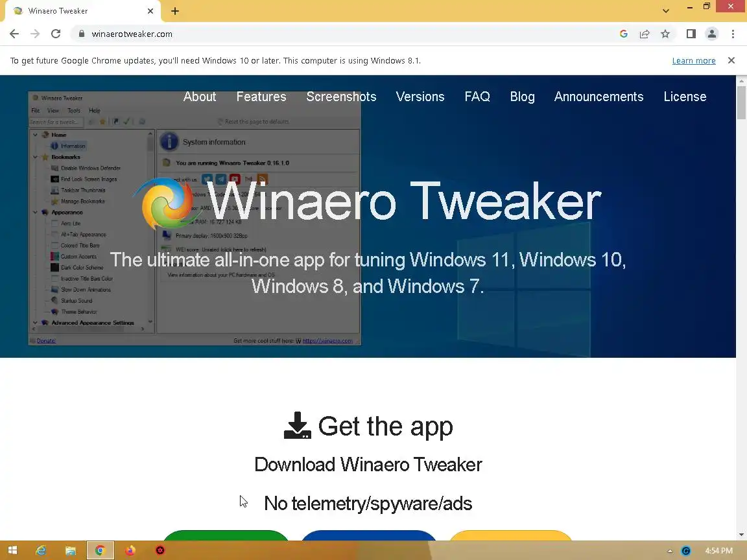Click the scrollbar up arrow
This screenshot has height=560, width=747.
[741, 80]
